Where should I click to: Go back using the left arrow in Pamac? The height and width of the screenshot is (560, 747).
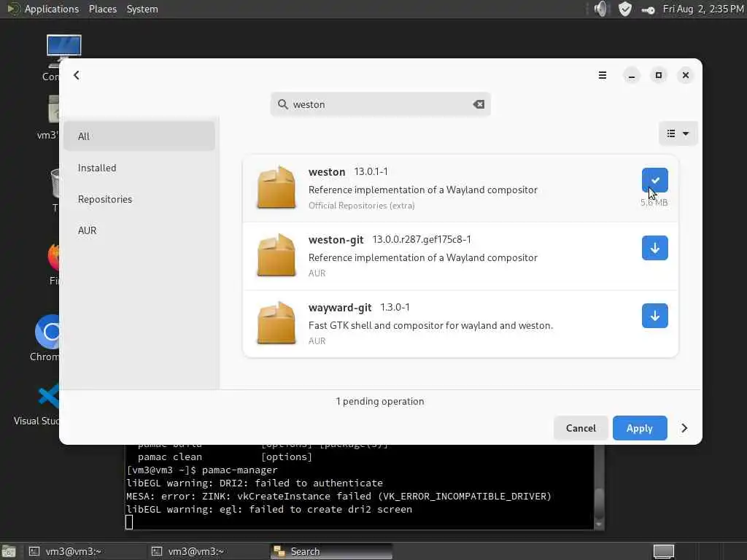click(76, 75)
